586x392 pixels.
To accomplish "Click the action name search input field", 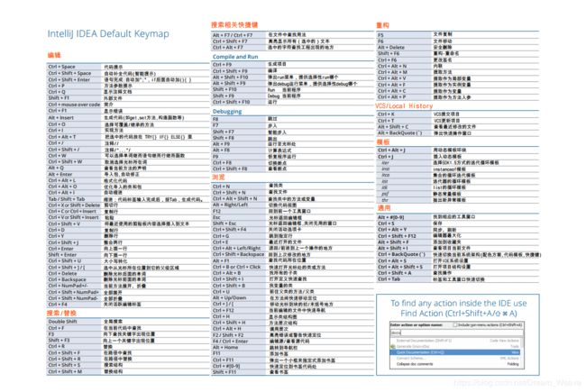I will [456, 333].
